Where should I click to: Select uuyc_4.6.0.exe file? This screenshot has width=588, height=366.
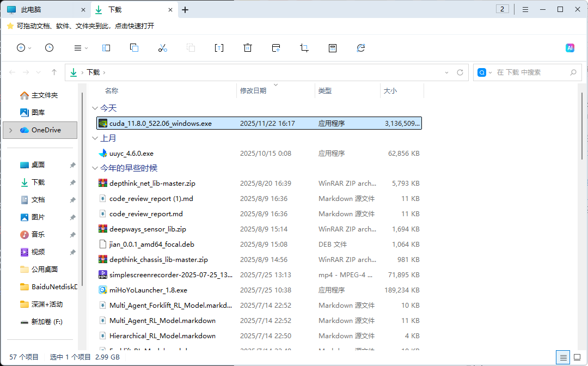259,154
